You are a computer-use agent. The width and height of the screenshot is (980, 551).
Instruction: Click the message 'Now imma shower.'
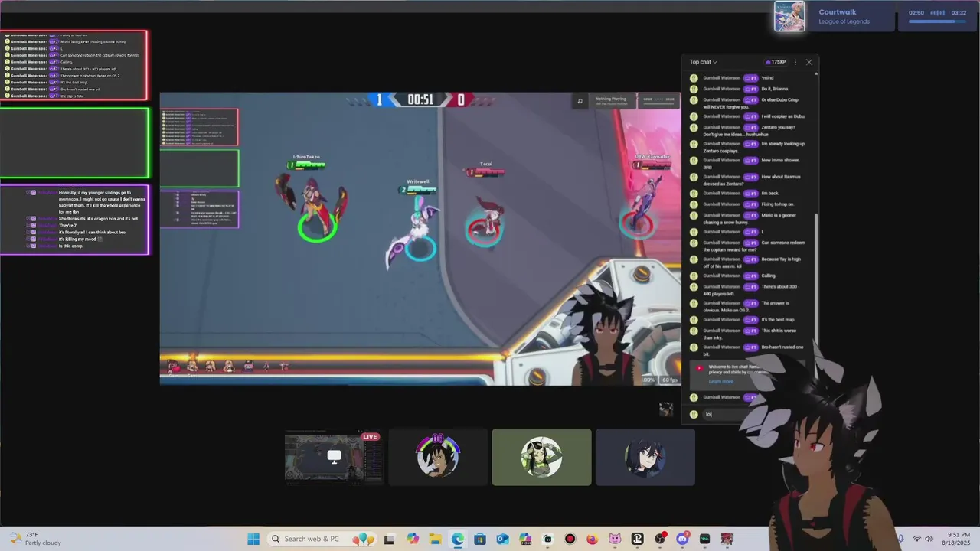pos(782,160)
